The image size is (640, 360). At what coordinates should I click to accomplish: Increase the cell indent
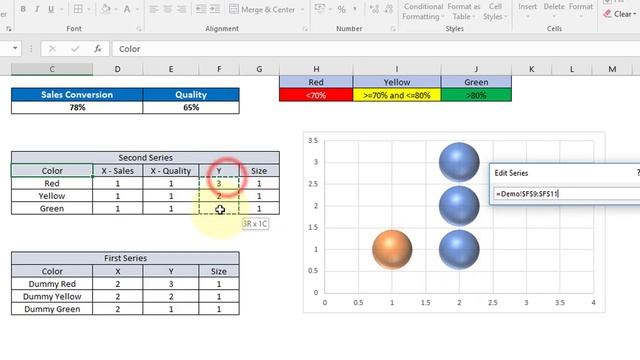pyautogui.click(x=215, y=9)
